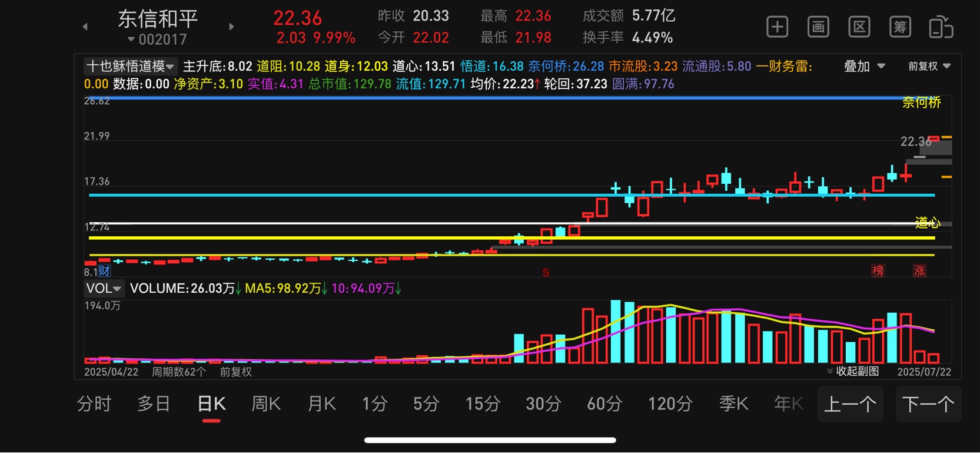Tap the 悟道:16.38 indicator value

pyautogui.click(x=492, y=66)
